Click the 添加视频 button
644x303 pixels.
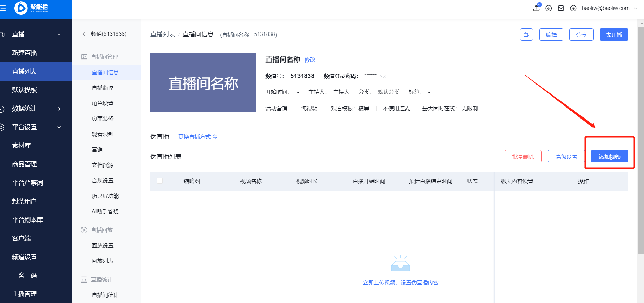point(610,156)
